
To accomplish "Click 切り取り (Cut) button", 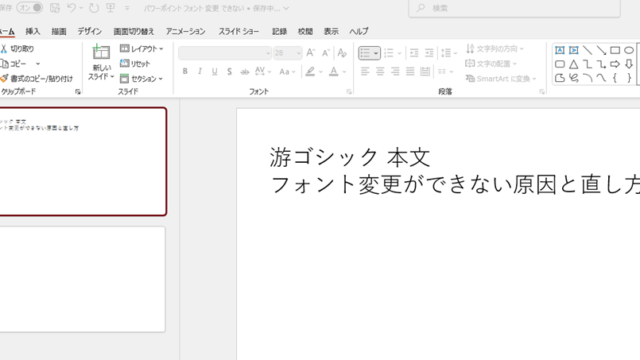I will click(x=17, y=49).
